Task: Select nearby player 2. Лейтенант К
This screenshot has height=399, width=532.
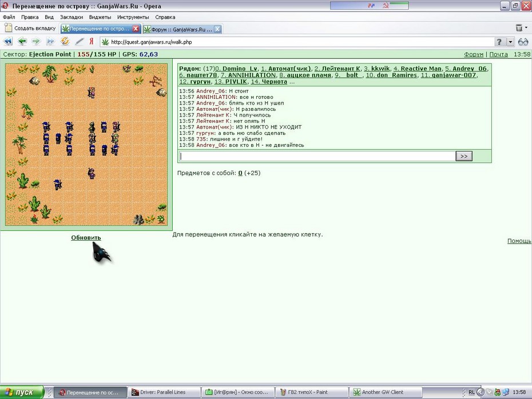Action: pos(338,69)
